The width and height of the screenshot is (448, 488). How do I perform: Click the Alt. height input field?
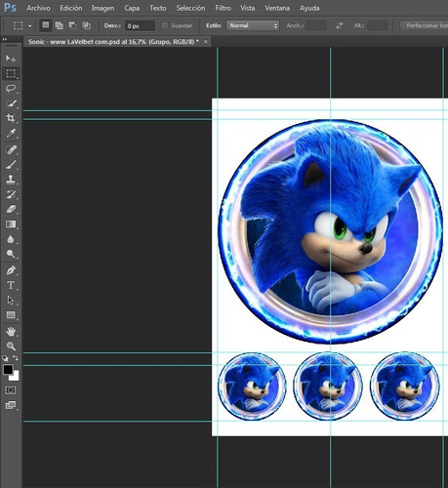[x=378, y=25]
